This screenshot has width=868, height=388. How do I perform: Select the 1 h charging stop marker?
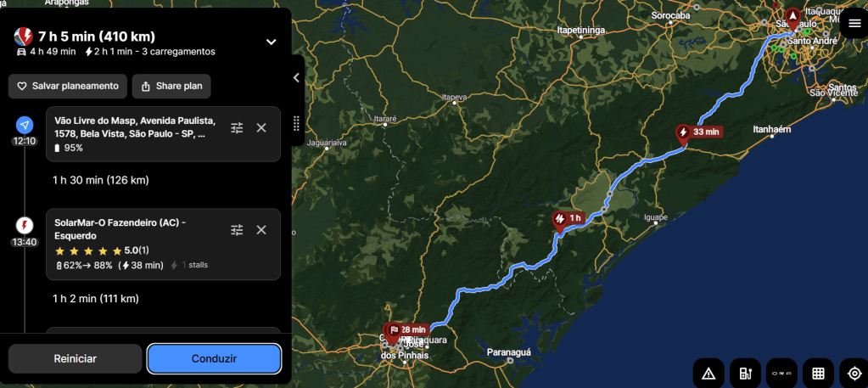click(x=568, y=219)
